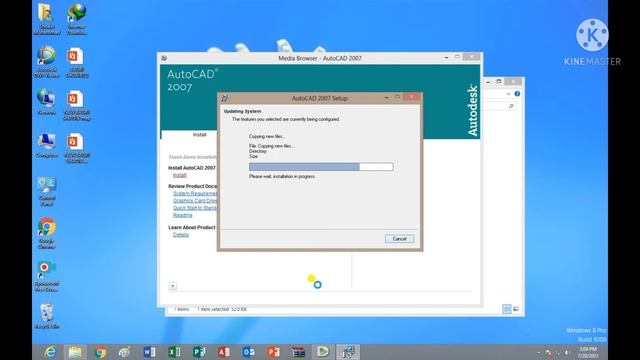Open the clock and date in taskbar

click(x=588, y=352)
